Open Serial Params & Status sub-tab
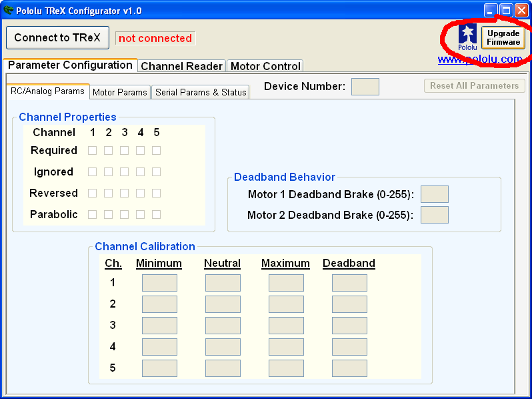532x399 pixels. click(x=201, y=92)
